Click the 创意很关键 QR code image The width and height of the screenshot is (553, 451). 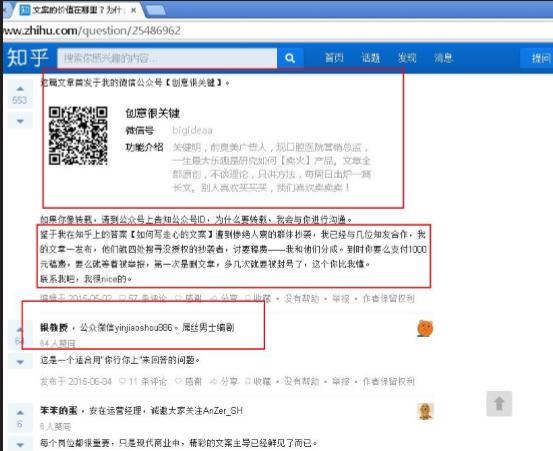78,136
